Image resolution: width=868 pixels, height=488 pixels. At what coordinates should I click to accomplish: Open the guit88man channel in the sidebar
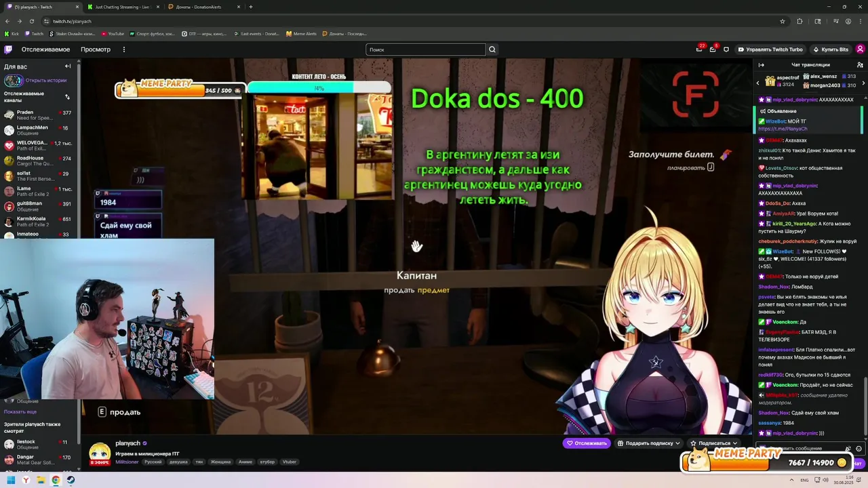(x=39, y=206)
